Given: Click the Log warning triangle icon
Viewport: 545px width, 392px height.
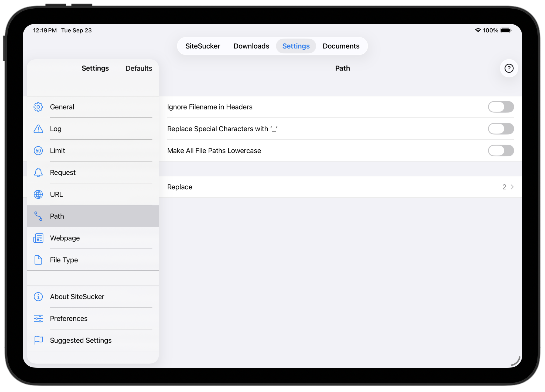Looking at the screenshot, I should (x=38, y=129).
